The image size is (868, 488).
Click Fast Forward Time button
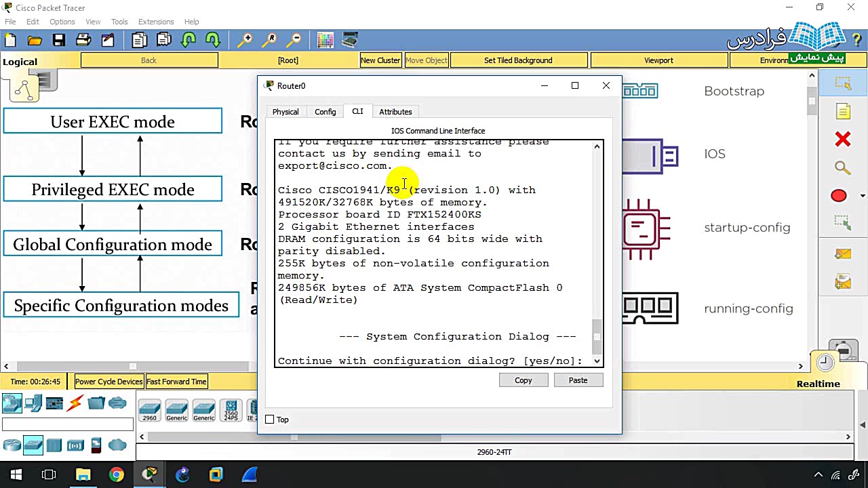(176, 382)
